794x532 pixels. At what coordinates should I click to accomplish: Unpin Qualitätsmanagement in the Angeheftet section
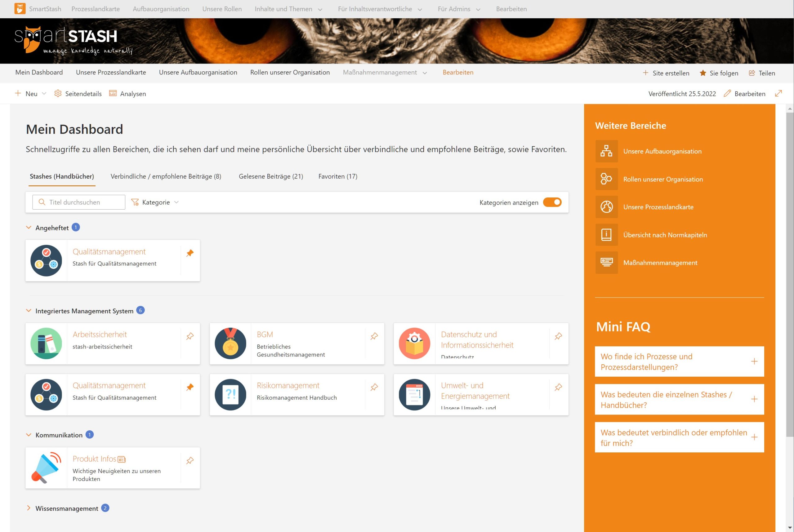190,253
